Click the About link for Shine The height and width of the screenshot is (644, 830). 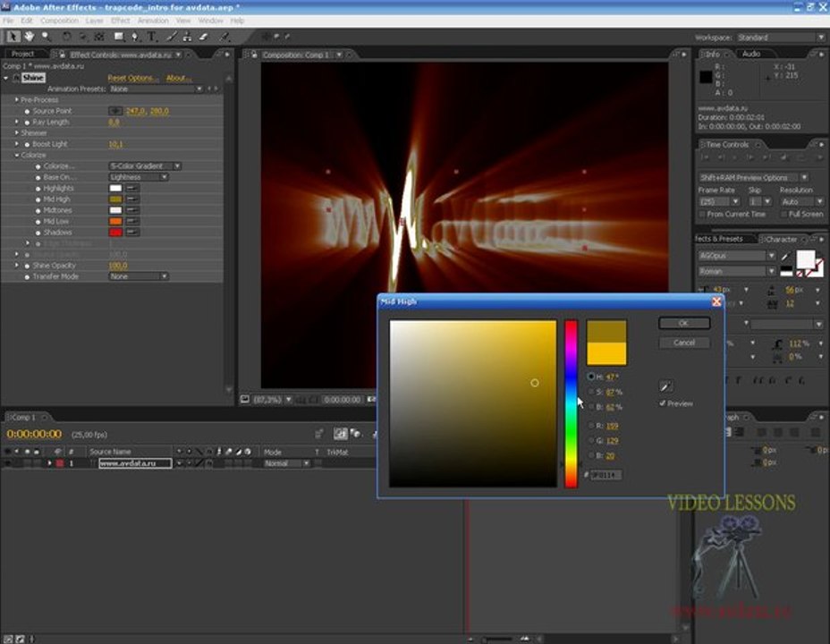point(178,78)
